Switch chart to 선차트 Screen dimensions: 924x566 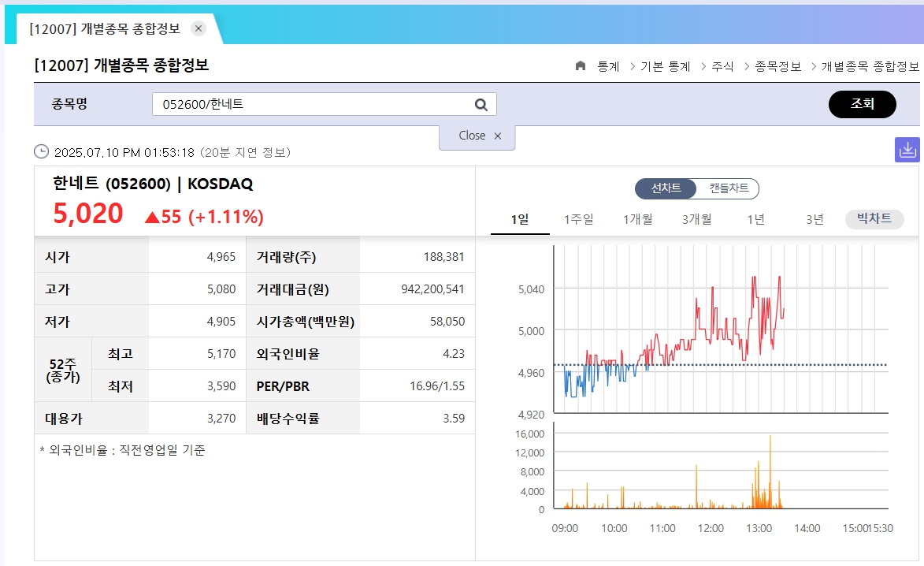666,188
